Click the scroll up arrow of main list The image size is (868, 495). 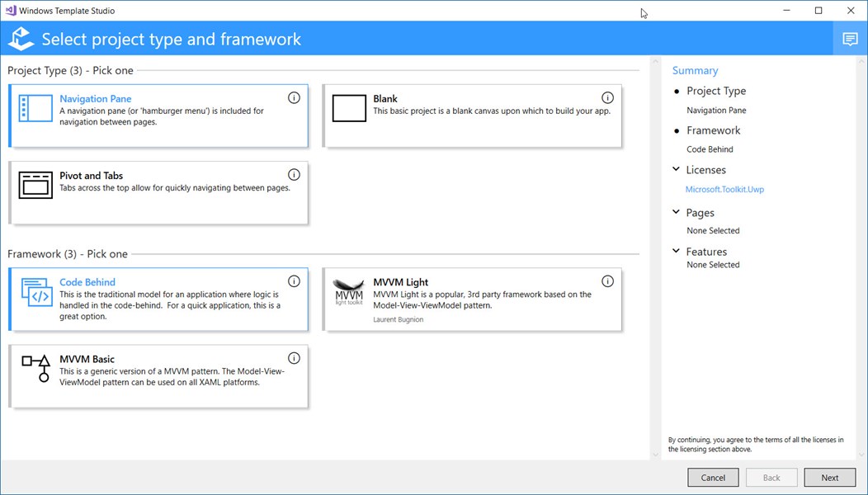pyautogui.click(x=655, y=61)
